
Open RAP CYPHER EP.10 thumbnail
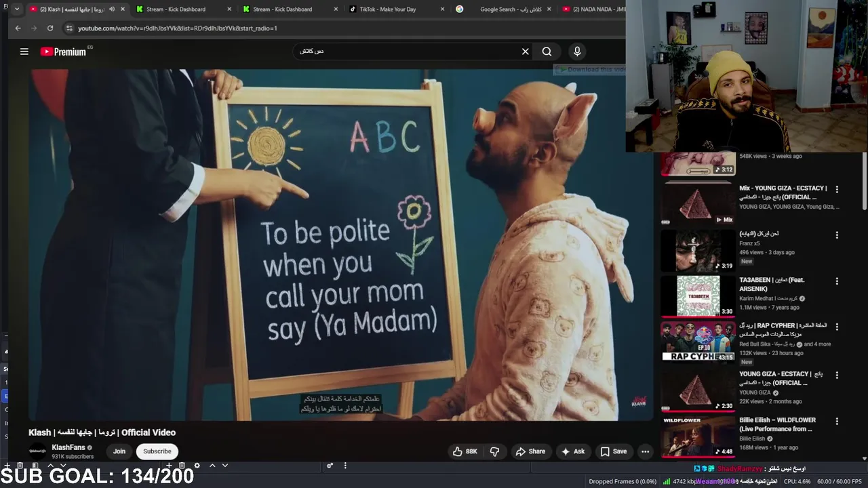(698, 342)
